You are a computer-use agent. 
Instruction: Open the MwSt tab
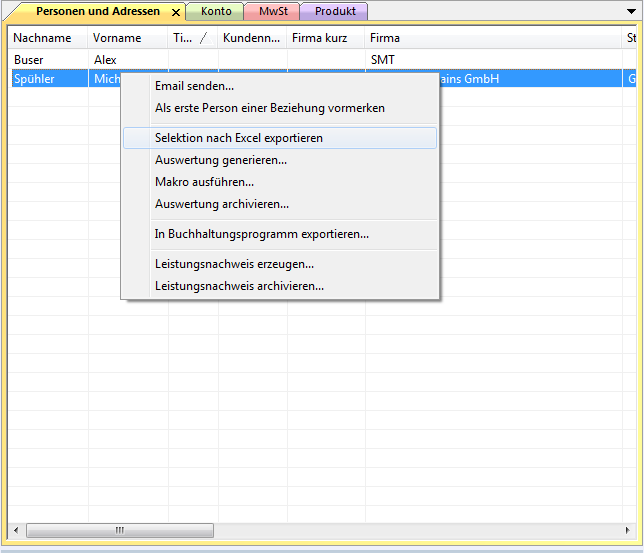coord(273,12)
